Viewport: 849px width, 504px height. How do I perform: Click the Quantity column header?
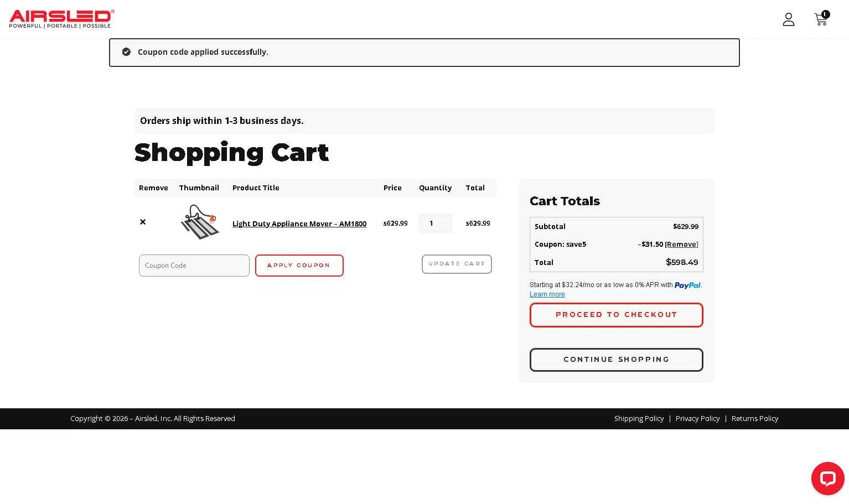[435, 188]
